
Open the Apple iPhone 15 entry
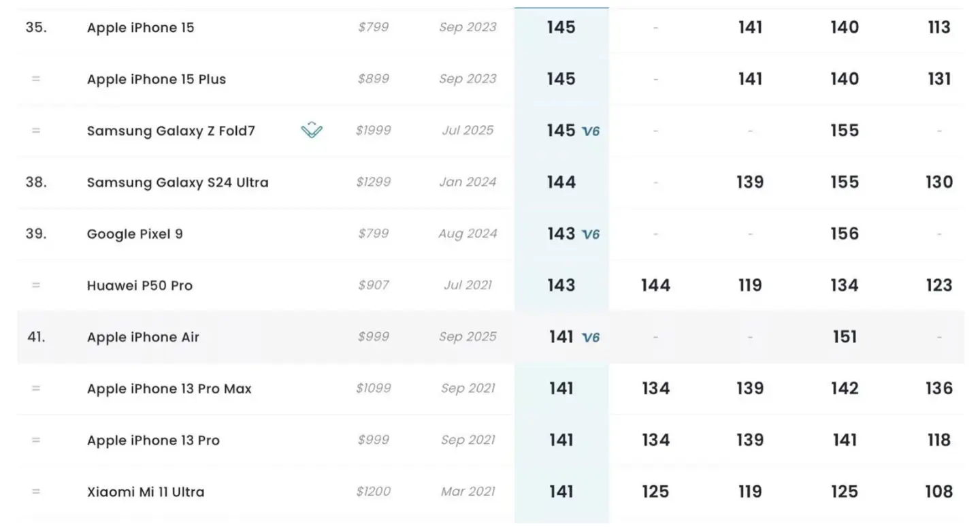140,27
